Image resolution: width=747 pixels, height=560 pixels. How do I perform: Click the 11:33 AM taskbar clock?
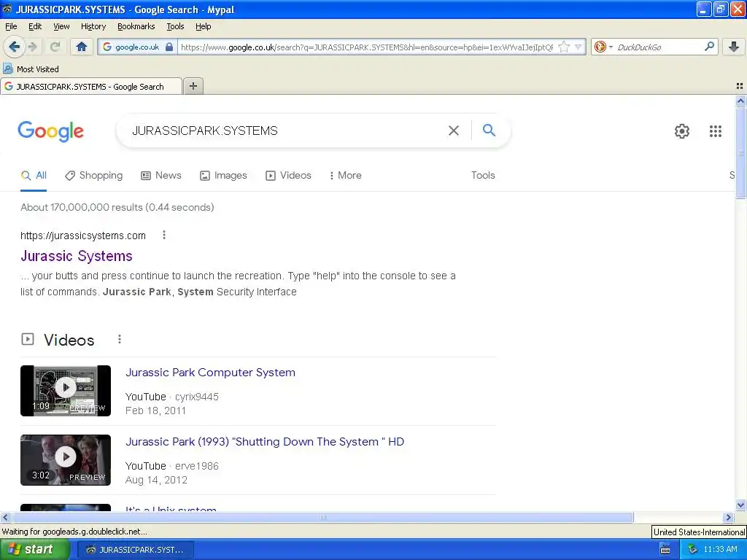tap(720, 550)
